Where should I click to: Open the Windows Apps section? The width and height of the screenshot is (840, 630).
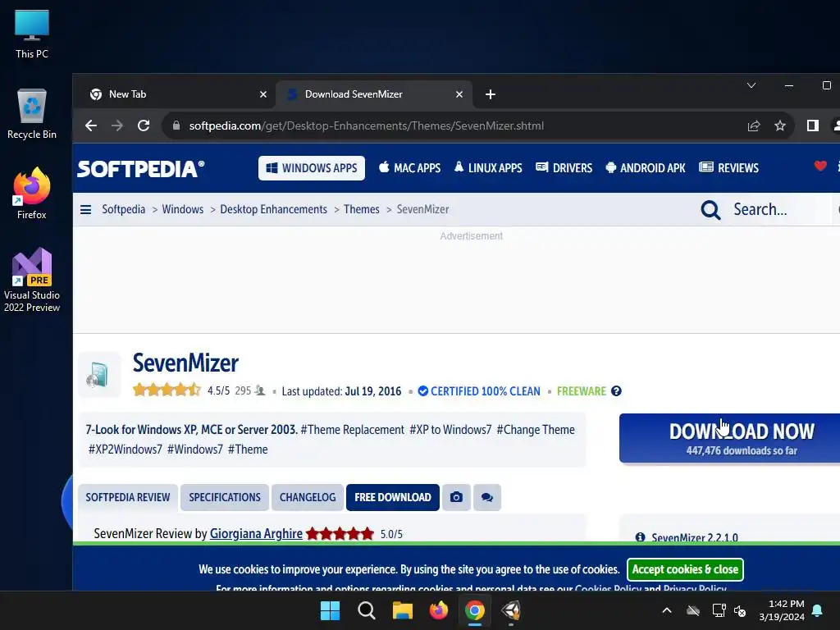pos(311,168)
